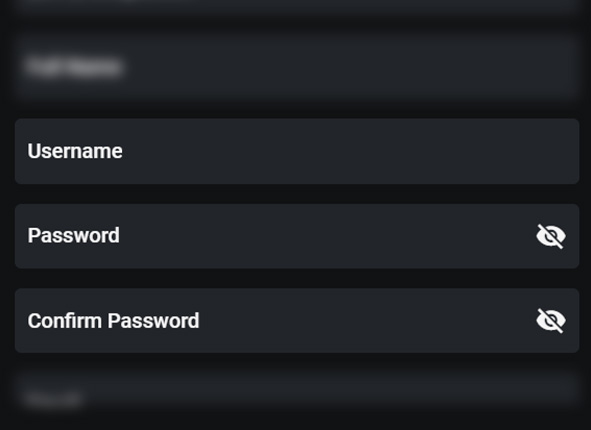This screenshot has height=430, width=591.
Task: Click the crossed-eye icon beside Password
Action: pos(551,236)
